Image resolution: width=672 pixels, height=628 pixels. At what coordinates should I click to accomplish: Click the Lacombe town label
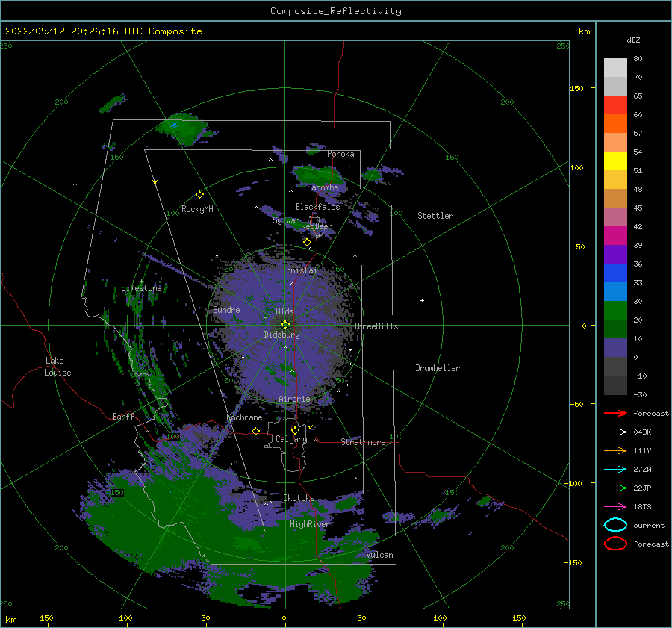coord(323,187)
